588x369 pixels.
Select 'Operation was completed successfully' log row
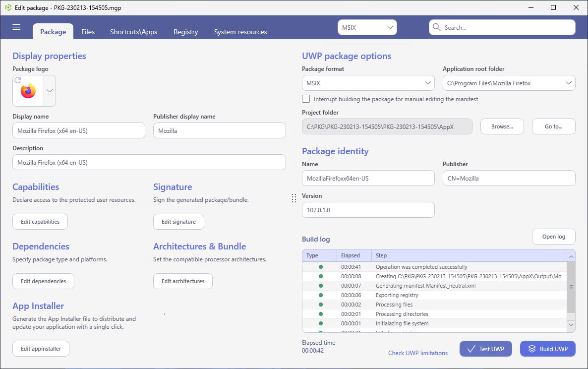(435, 267)
